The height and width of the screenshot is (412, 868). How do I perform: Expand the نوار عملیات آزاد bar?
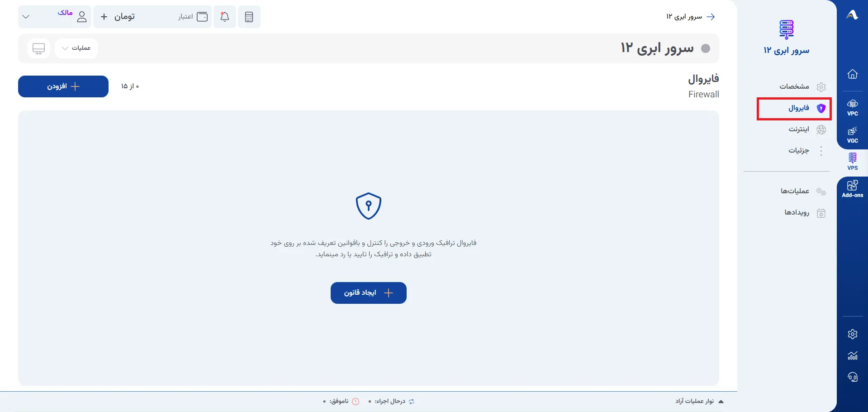[x=700, y=401]
